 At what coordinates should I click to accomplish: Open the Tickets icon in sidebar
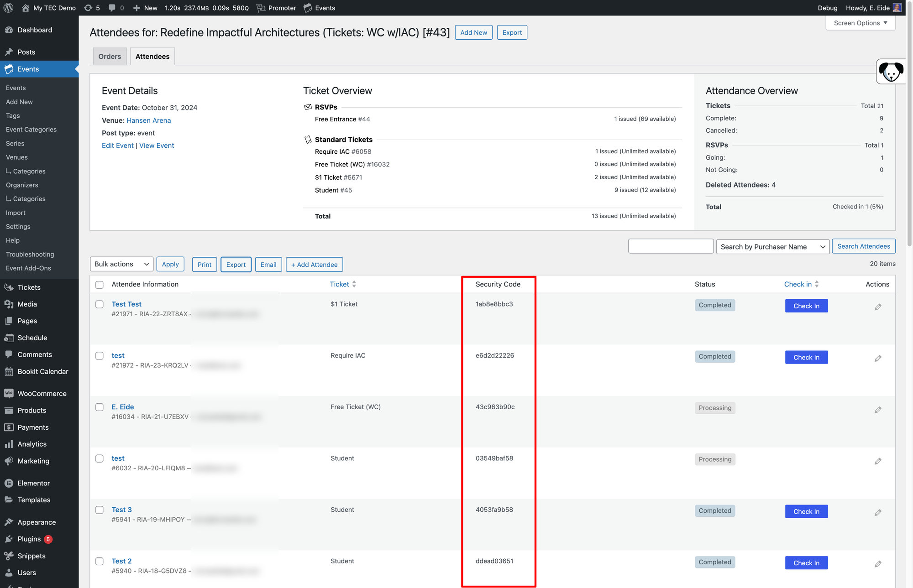click(9, 287)
